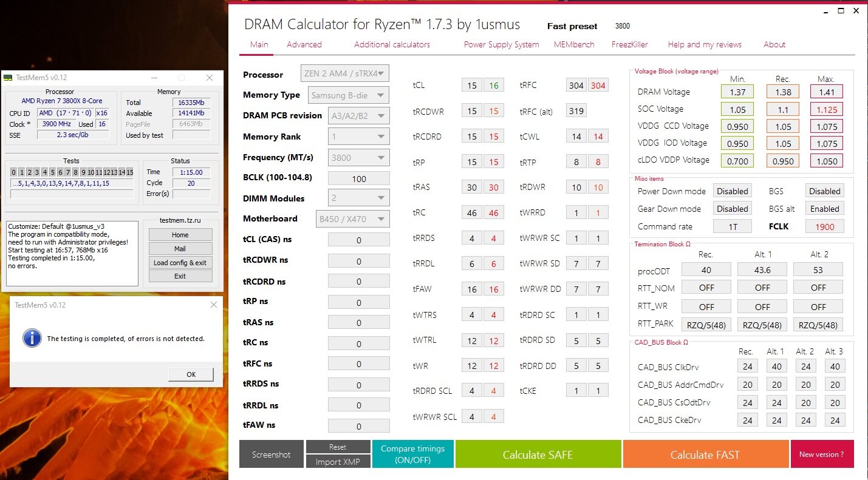Toggle Compare timings (ON/OFF)
Image resolution: width=868 pixels, height=480 pixels.
point(413,455)
